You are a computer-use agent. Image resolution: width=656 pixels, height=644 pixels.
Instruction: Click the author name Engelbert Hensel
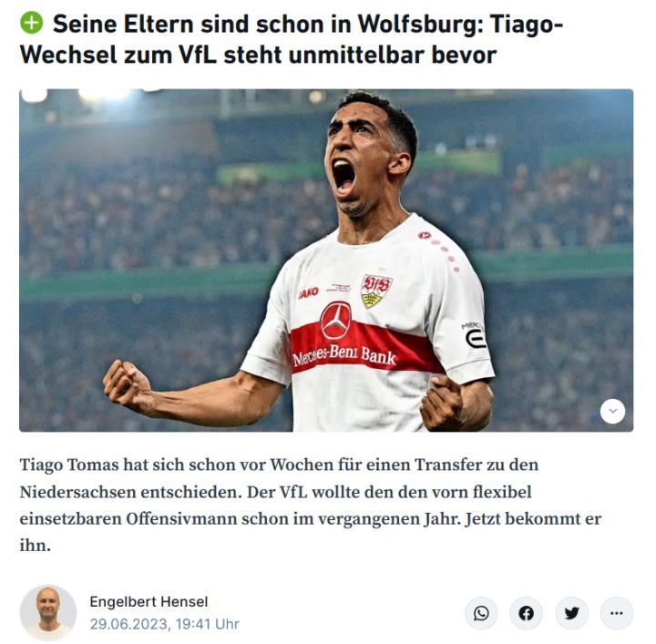pyautogui.click(x=149, y=601)
